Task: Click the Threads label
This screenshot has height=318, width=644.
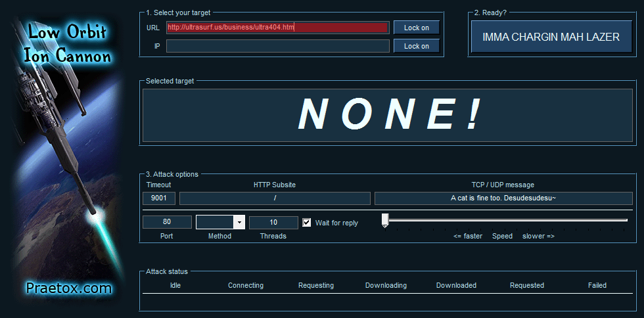Action: tap(273, 236)
